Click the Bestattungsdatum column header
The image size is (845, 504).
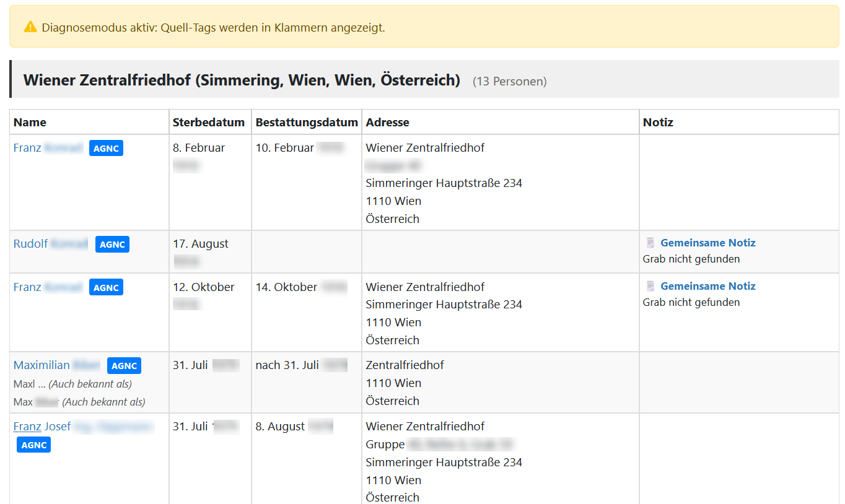pos(306,122)
